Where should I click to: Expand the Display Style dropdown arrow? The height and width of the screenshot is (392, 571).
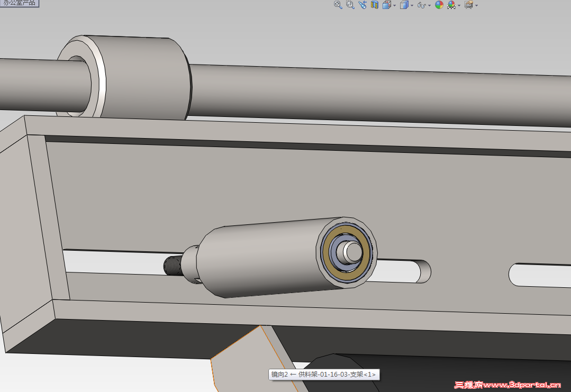(412, 5)
